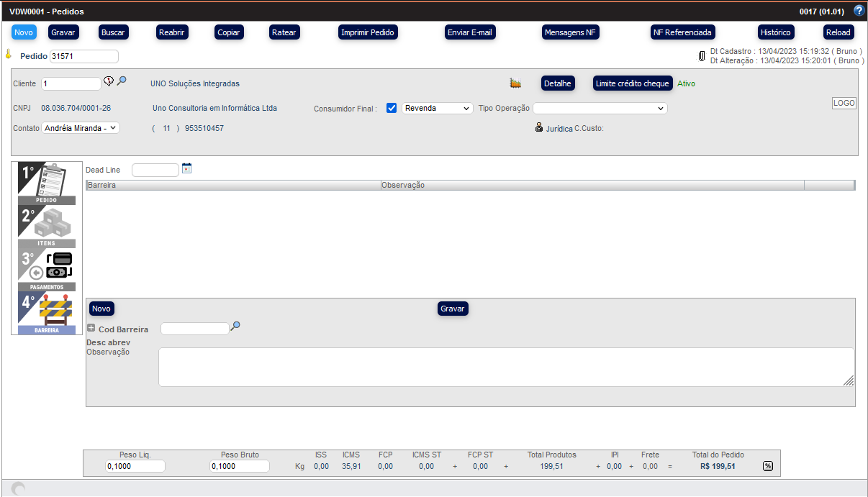Click the Imprimir Pedido button

point(368,32)
